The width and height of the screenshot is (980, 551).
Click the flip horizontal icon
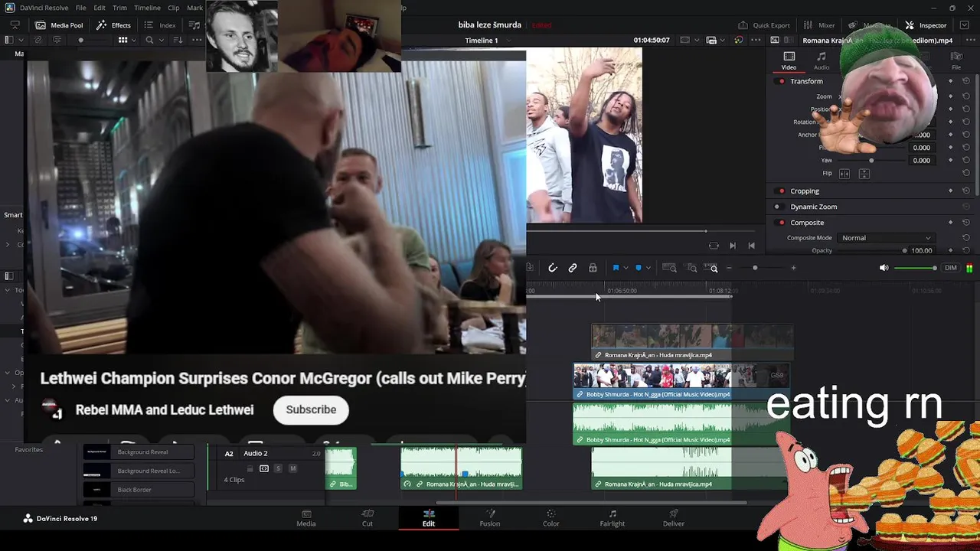[x=844, y=174]
